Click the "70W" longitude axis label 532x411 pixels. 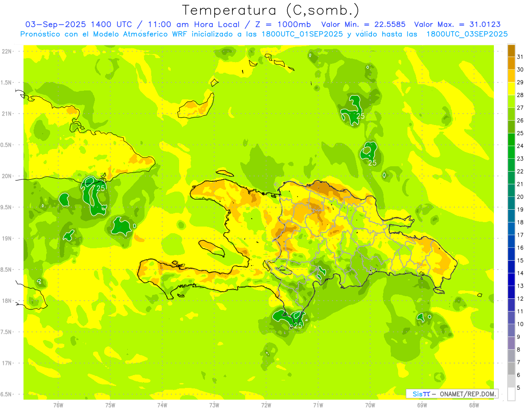point(370,405)
